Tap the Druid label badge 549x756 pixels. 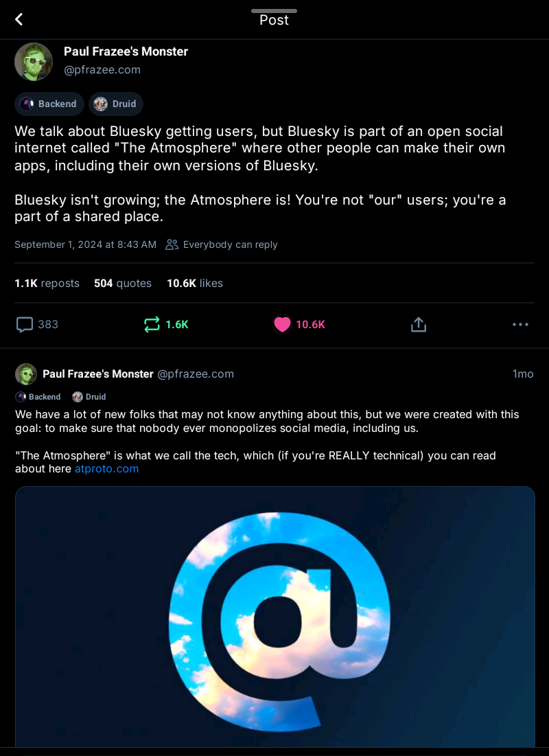pos(115,104)
